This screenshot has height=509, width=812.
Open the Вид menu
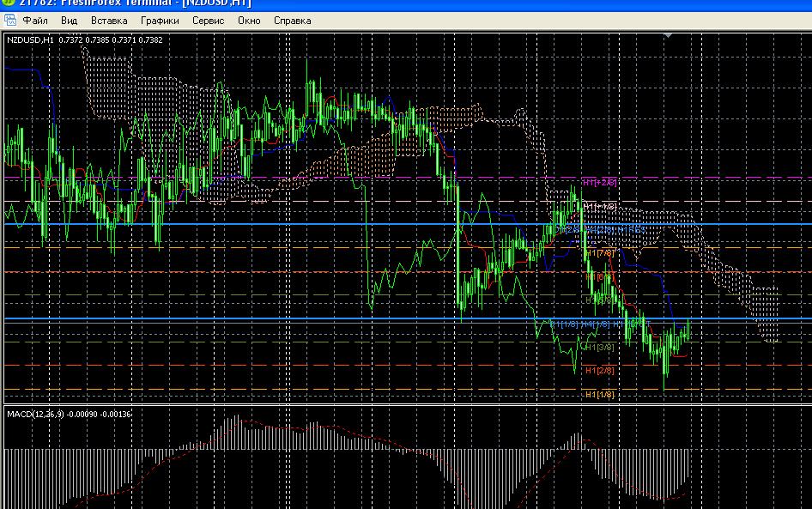point(70,20)
